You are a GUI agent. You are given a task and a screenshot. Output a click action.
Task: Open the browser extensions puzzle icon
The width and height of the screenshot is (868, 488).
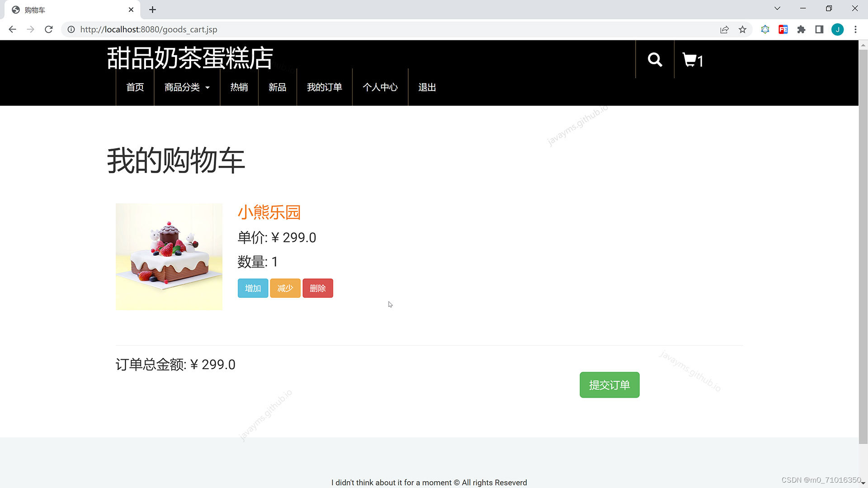pyautogui.click(x=801, y=29)
